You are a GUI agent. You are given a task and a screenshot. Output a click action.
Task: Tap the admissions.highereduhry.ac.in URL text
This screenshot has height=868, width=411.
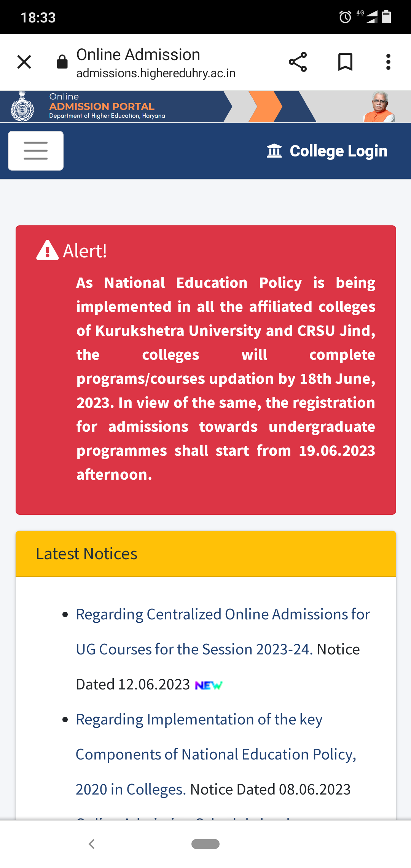[156, 73]
